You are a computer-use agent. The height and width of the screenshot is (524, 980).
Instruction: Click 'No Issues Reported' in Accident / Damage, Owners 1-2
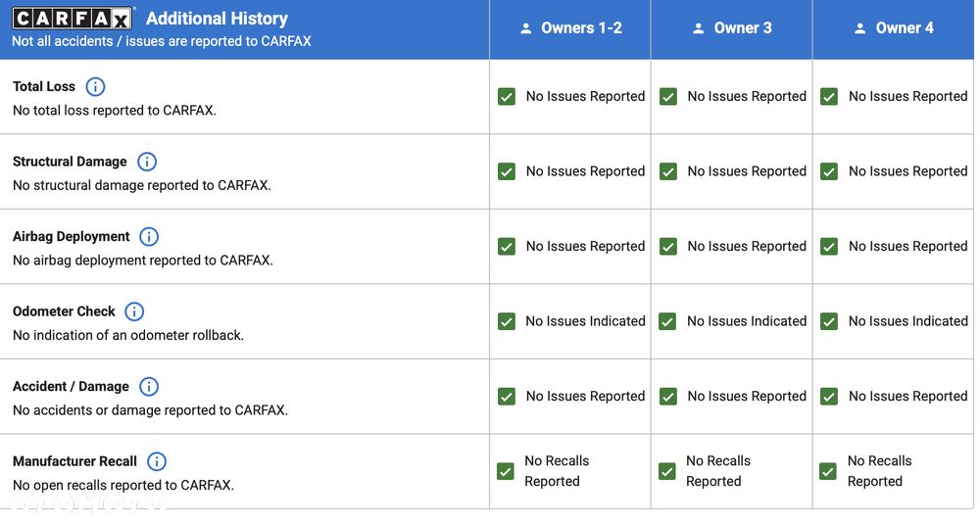point(585,397)
